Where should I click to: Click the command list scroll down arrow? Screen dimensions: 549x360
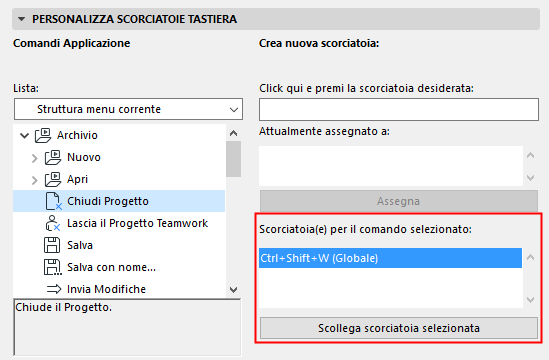coord(234,290)
